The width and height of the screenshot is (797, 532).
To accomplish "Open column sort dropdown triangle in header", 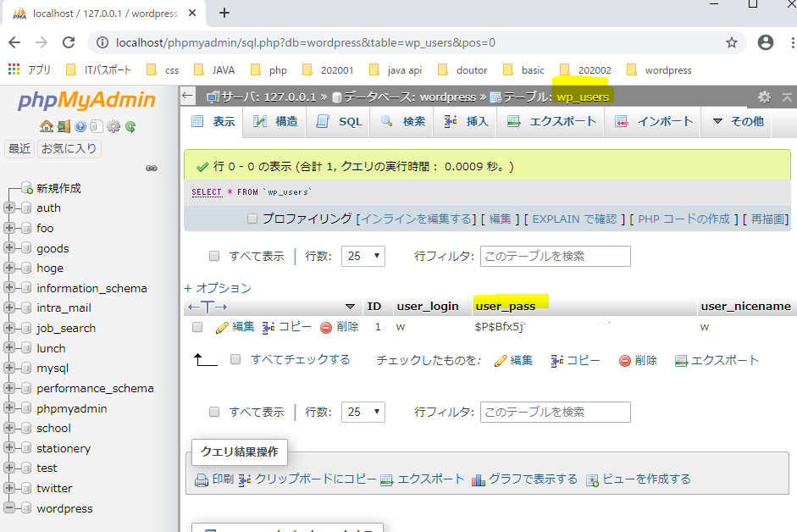I will point(350,306).
